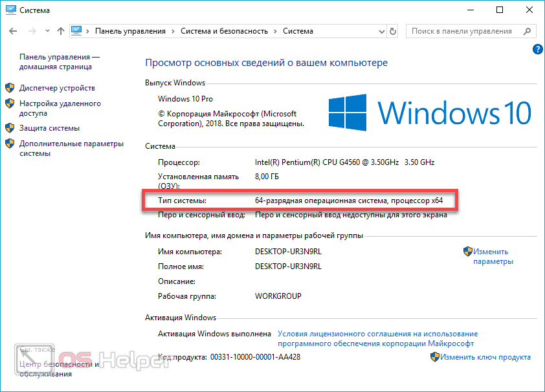Minimize the Система window
The height and width of the screenshot is (392, 545).
click(x=471, y=10)
